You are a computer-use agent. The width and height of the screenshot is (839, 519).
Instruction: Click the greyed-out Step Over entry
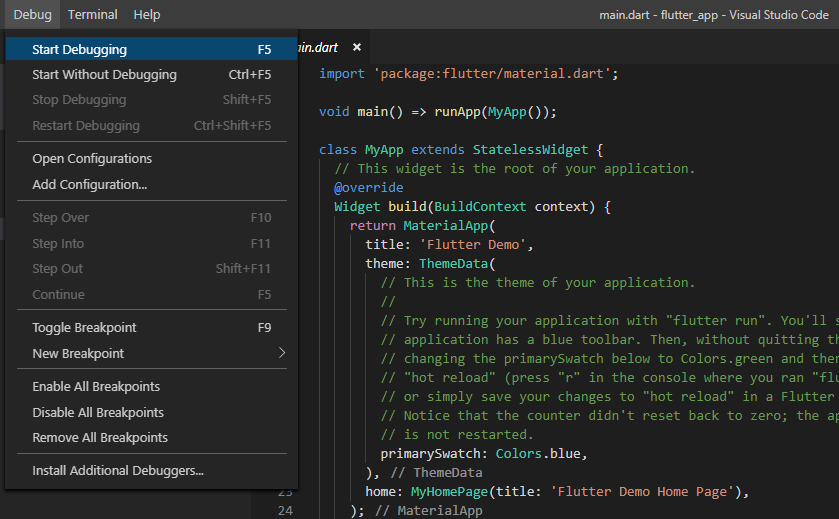[x=151, y=218]
